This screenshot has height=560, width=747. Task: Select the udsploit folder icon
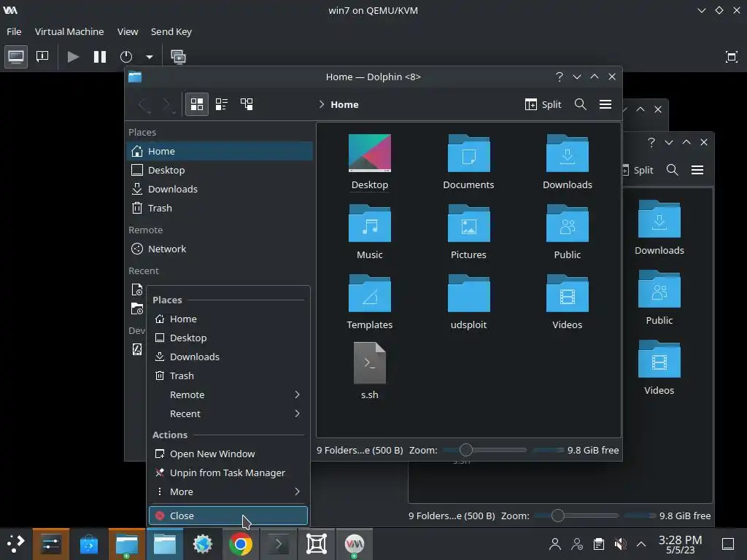469,293
